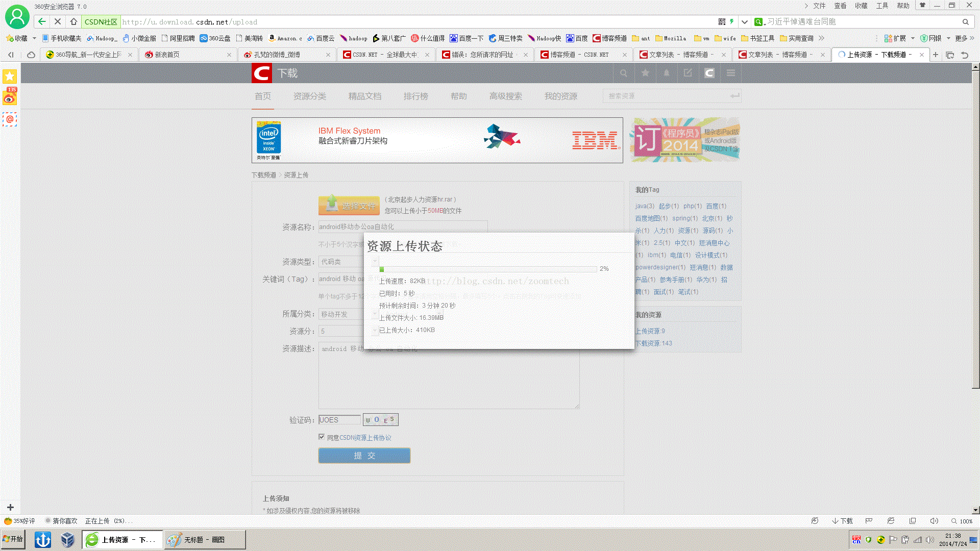Click the 提交 submit button

[364, 456]
